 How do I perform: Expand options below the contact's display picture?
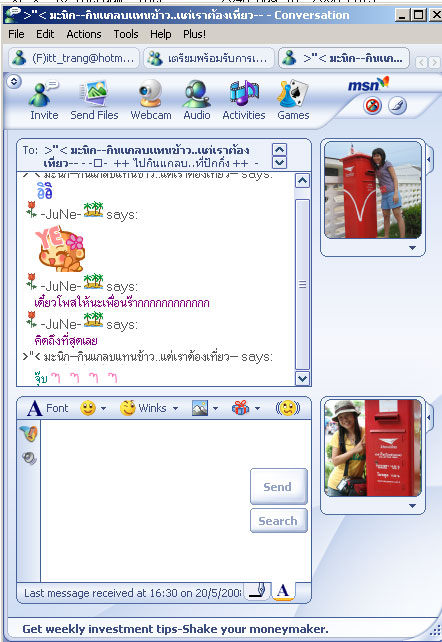[413, 248]
